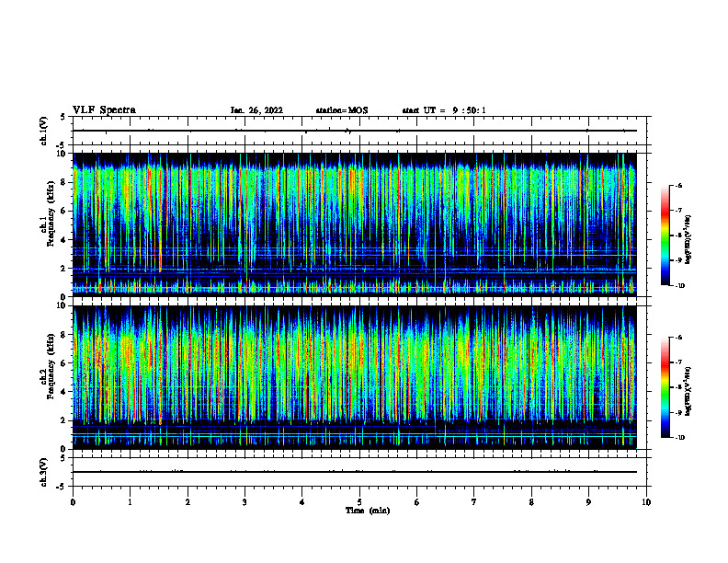Image resolution: width=728 pixels, height=563 pixels.
Task: Click the "start UT = 9:50:1" text
Action: point(444,110)
